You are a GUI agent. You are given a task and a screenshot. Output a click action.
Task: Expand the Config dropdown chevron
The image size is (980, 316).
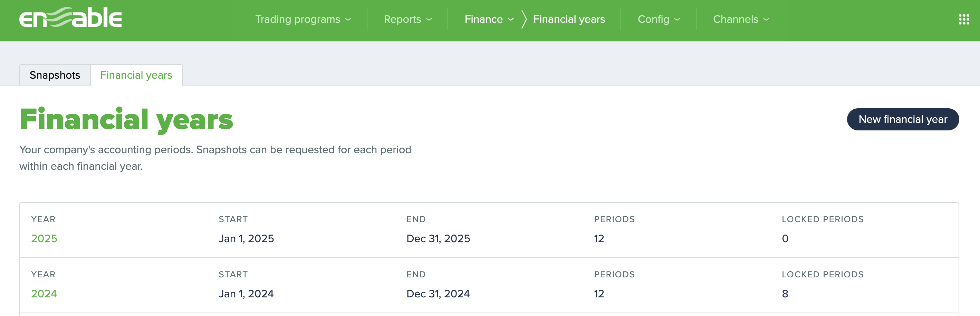pyautogui.click(x=677, y=20)
